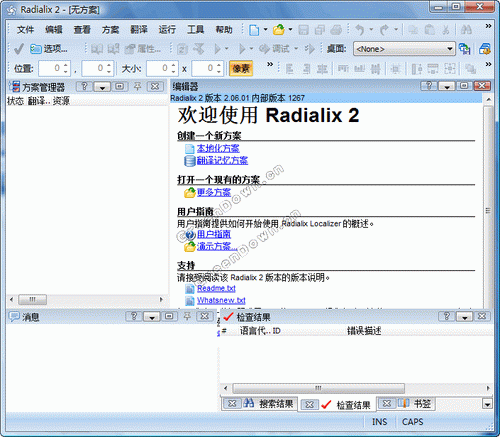
Task: Click the Redo arrow icon
Action: click(x=384, y=30)
